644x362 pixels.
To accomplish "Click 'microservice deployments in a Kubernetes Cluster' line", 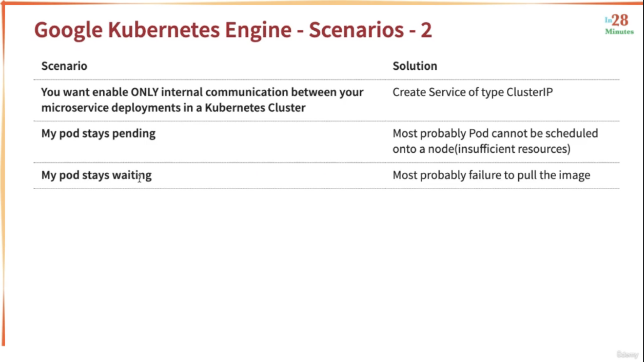I will point(173,108).
